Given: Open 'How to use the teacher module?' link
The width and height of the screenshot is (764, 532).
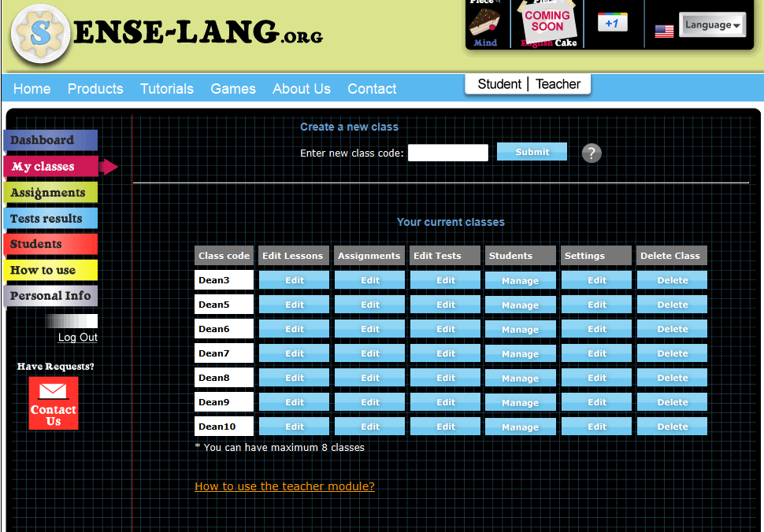Looking at the screenshot, I should click(x=284, y=486).
